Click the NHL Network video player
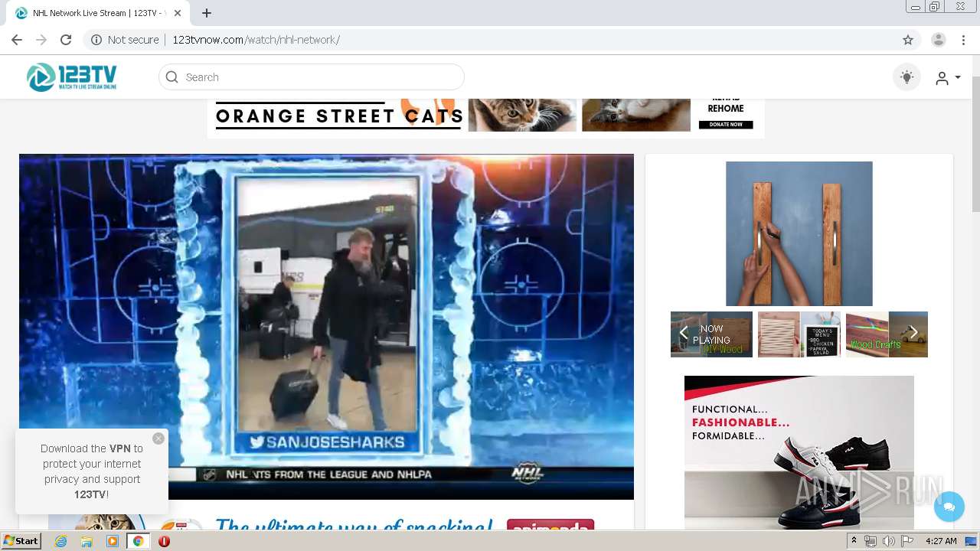The width and height of the screenshot is (980, 551). pos(326,327)
